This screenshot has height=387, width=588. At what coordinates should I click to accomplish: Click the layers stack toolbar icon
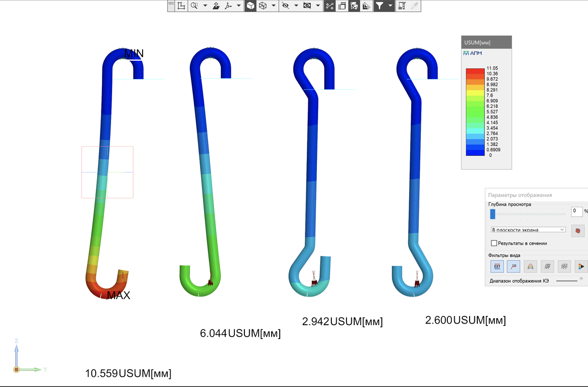click(366, 6)
